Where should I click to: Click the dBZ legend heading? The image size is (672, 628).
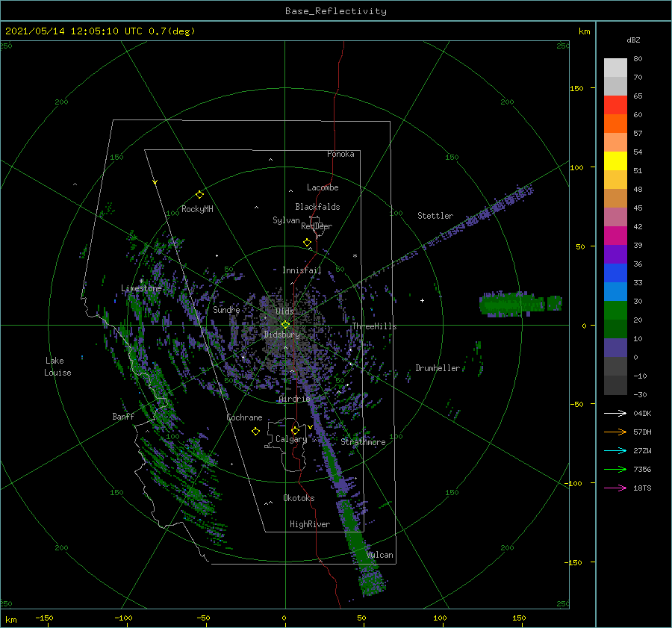(x=633, y=40)
